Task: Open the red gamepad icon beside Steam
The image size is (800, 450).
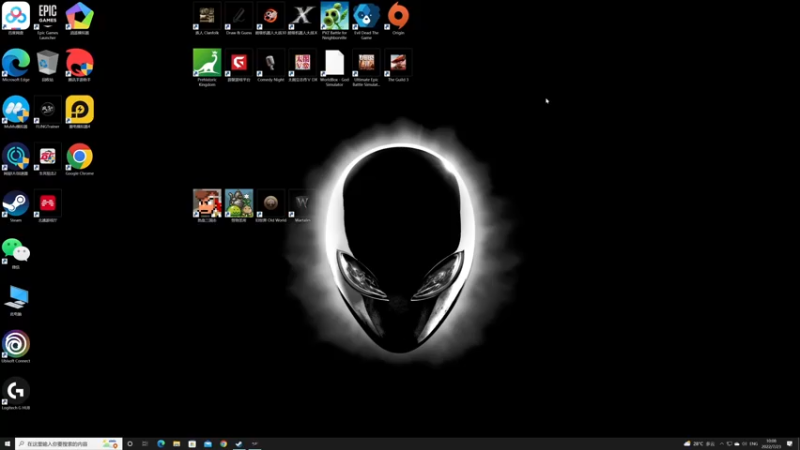Action: (47, 204)
